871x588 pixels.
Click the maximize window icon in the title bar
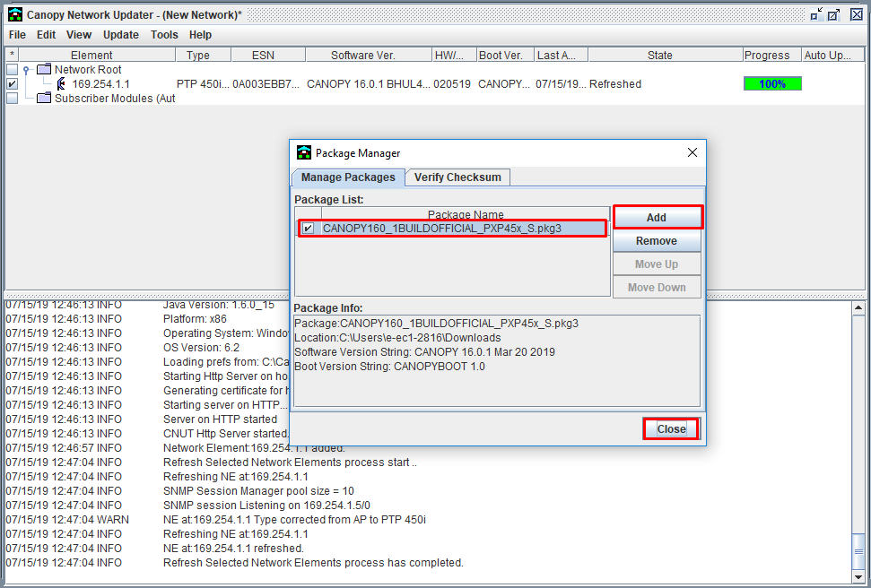tap(834, 15)
